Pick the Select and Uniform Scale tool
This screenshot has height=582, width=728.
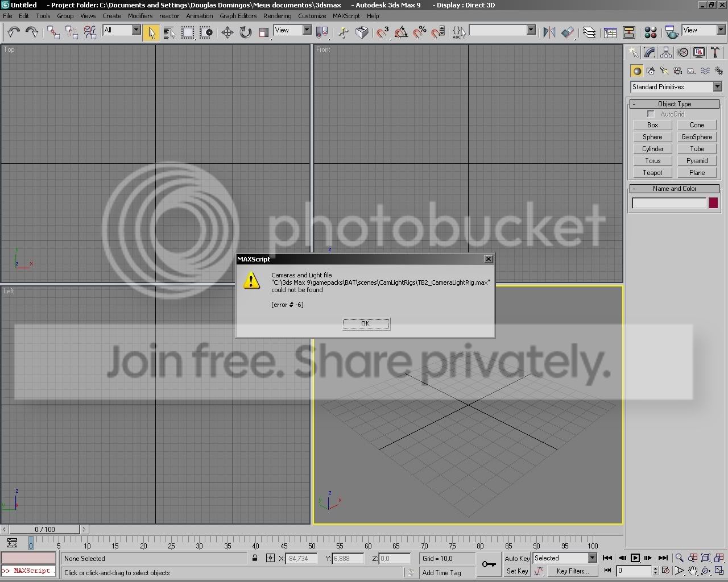(263, 32)
